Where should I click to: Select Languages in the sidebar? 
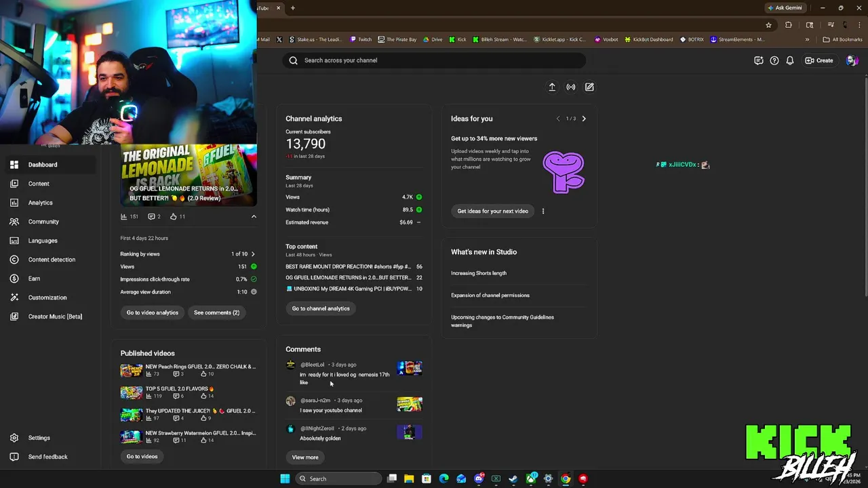point(47,241)
